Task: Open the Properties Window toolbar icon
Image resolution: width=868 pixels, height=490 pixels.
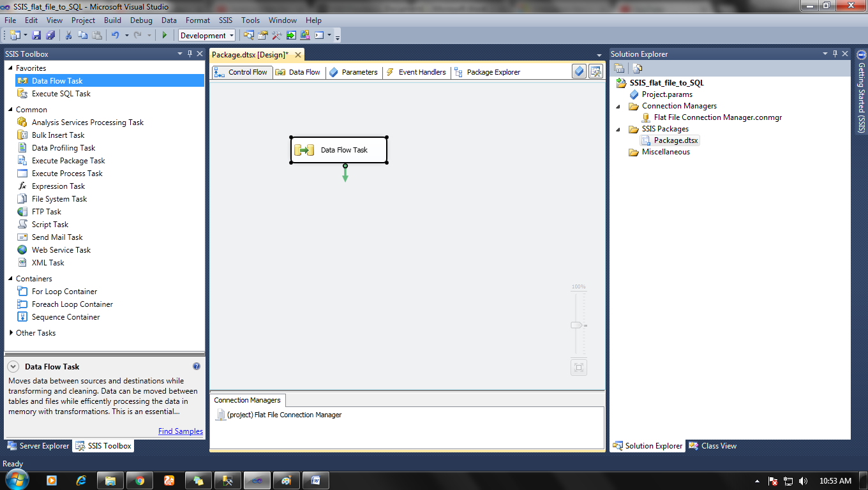Action: [x=262, y=35]
